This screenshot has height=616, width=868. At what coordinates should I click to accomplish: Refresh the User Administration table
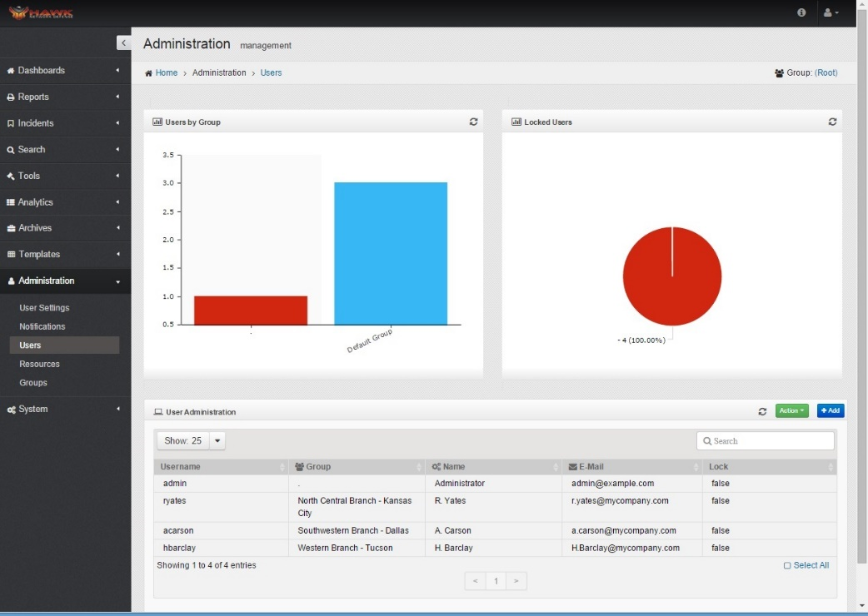pyautogui.click(x=762, y=411)
